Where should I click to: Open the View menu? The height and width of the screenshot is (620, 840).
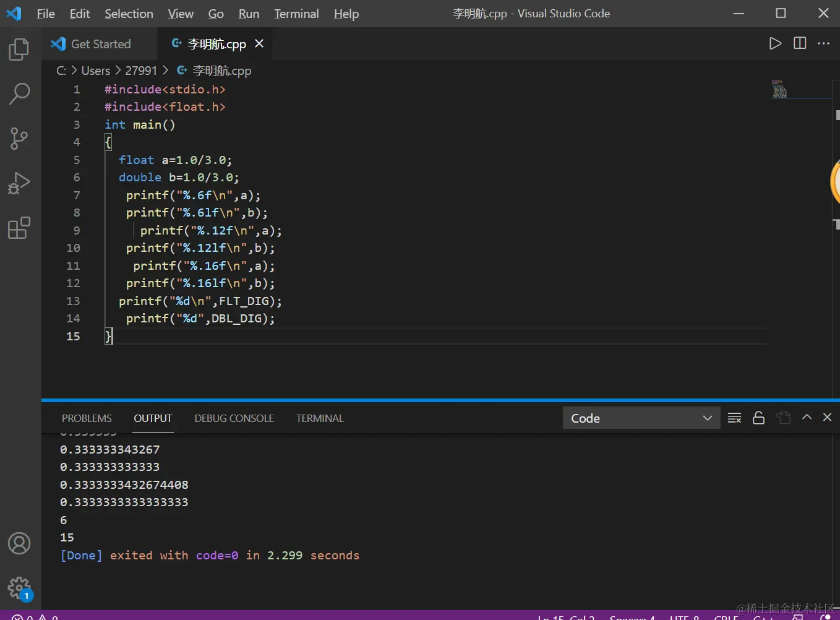click(x=181, y=14)
